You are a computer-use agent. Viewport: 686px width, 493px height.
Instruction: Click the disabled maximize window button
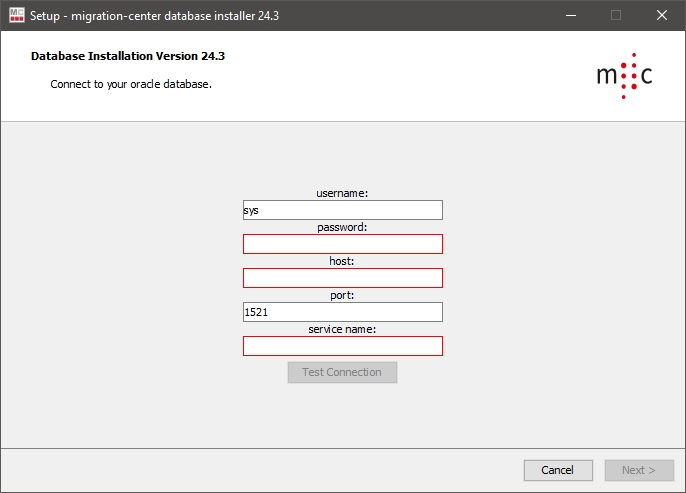point(616,15)
